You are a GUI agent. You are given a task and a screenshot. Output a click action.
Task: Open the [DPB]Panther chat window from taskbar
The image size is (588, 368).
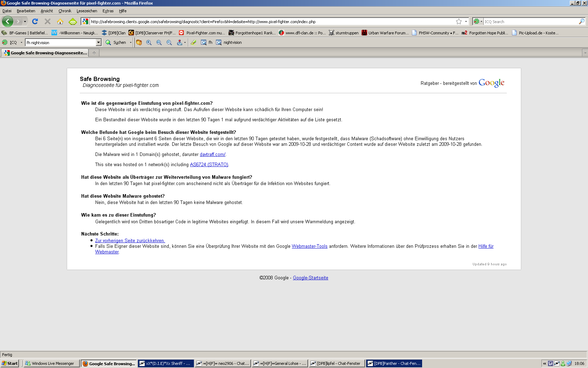tap(394, 363)
